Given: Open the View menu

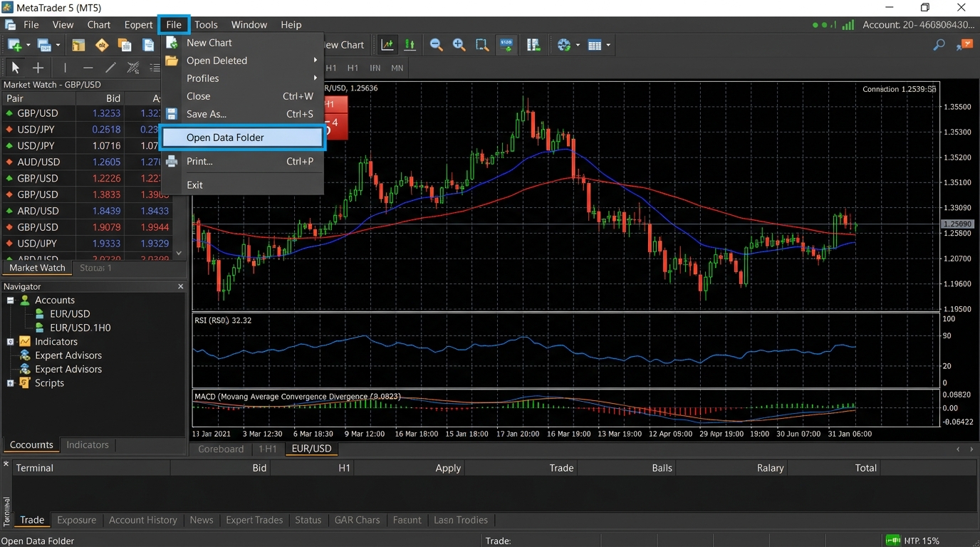Looking at the screenshot, I should pos(63,24).
